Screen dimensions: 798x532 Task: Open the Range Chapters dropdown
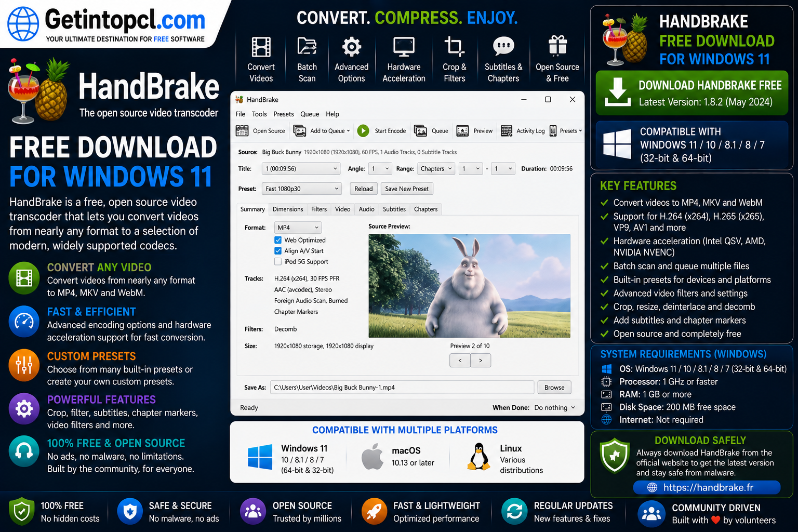(436, 169)
